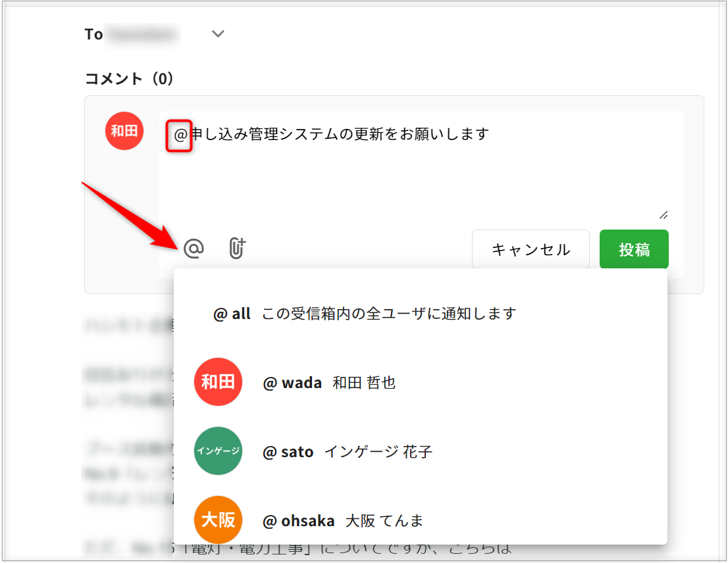This screenshot has height=563, width=728.
Task: Click the highlighted @ character in the comment text
Action: click(180, 135)
